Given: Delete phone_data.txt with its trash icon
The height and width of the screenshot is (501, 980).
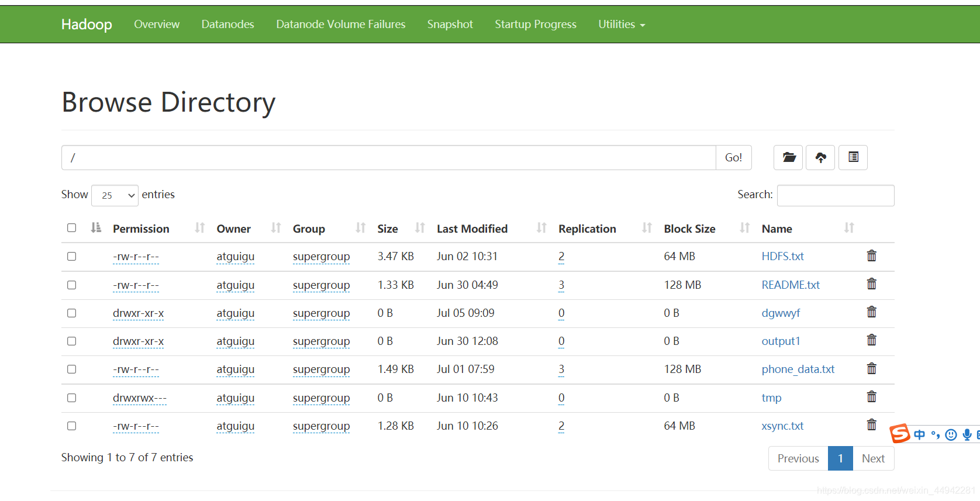Looking at the screenshot, I should 871,368.
